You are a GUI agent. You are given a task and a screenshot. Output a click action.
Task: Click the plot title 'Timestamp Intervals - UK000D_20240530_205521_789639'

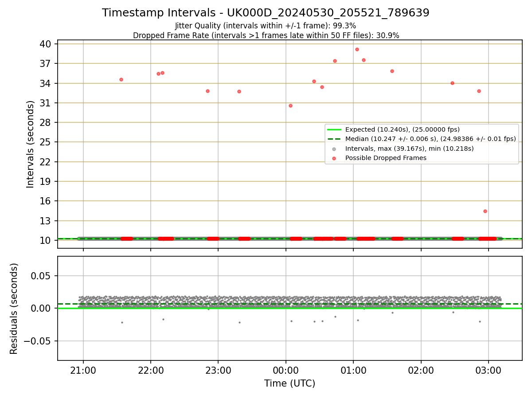pyautogui.click(x=266, y=13)
